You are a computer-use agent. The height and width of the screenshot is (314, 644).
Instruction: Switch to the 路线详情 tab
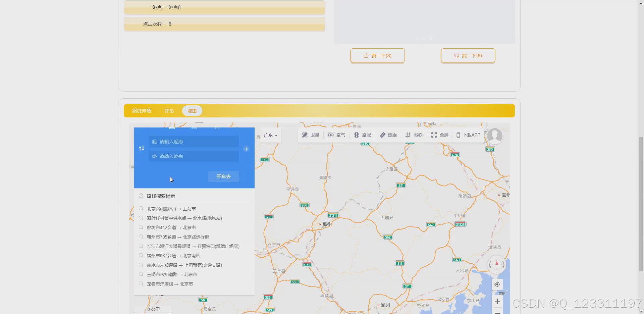coord(142,111)
